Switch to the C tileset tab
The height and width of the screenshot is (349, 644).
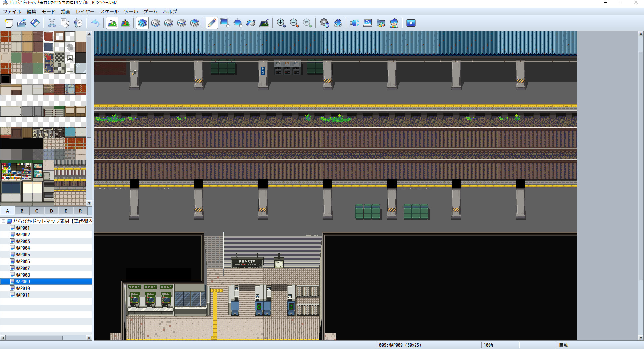pyautogui.click(x=37, y=211)
